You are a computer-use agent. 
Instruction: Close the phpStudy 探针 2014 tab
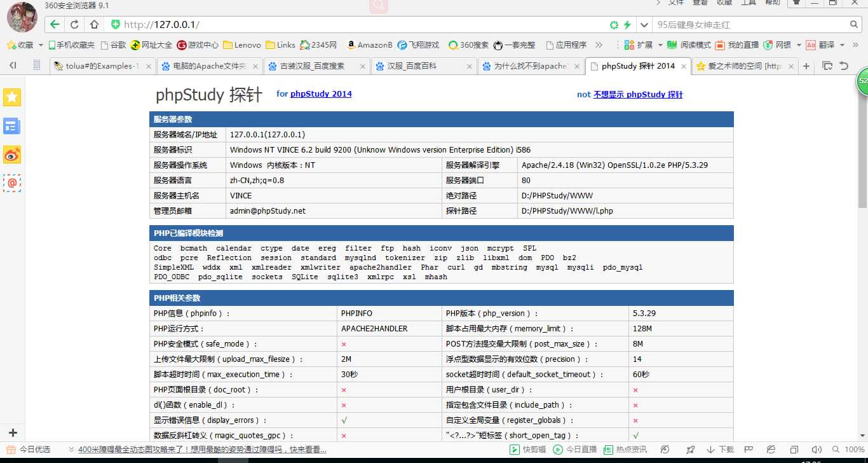(684, 66)
